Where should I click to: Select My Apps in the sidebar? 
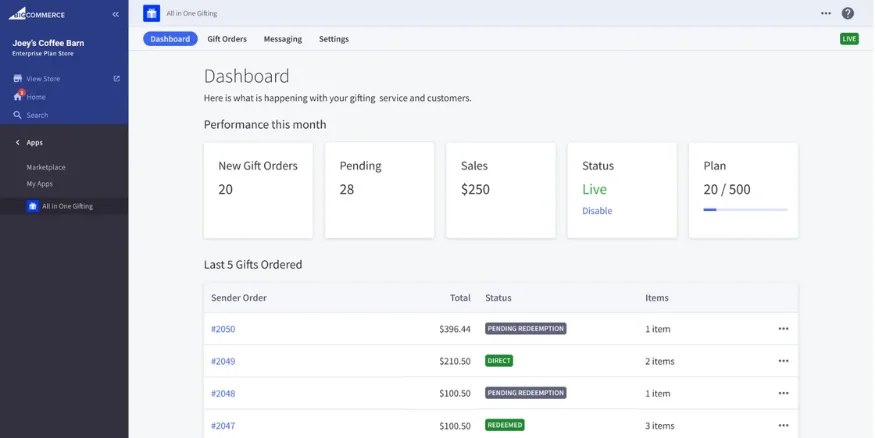tap(40, 184)
